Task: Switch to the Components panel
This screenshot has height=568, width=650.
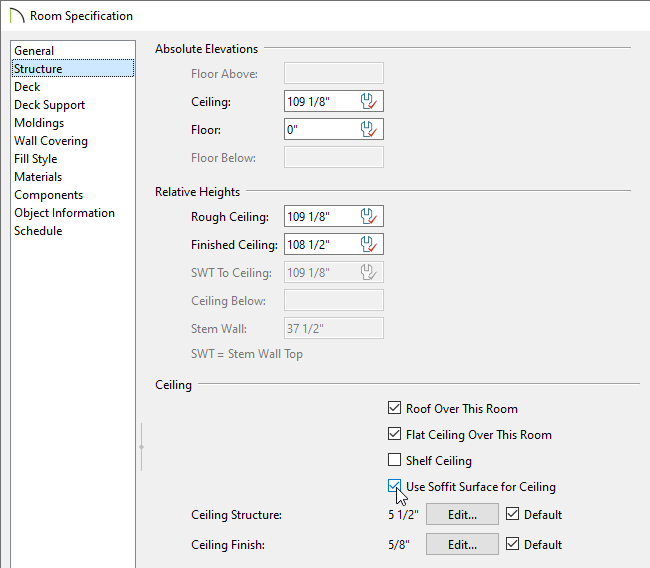Action: [73, 195]
